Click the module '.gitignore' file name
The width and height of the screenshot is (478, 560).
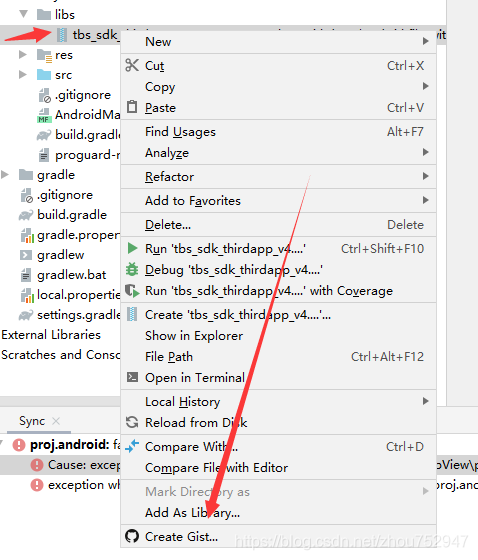pyautogui.click(x=83, y=95)
